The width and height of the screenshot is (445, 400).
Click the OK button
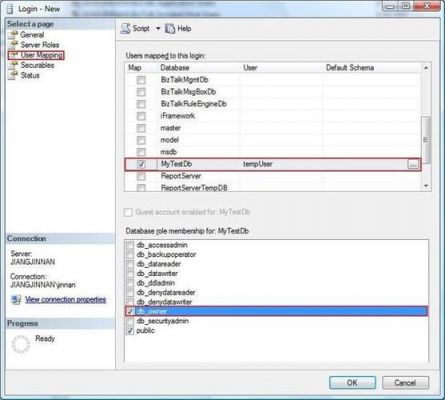tap(352, 382)
